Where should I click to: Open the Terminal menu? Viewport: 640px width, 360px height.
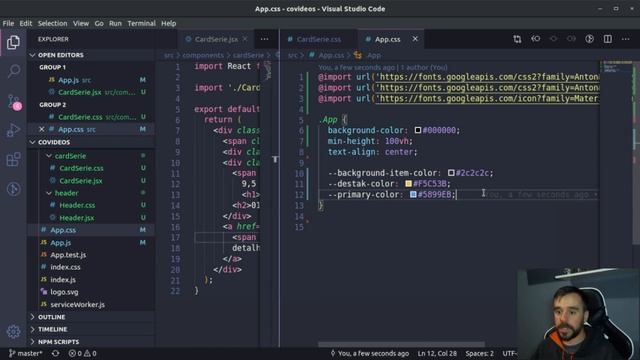[x=141, y=23]
